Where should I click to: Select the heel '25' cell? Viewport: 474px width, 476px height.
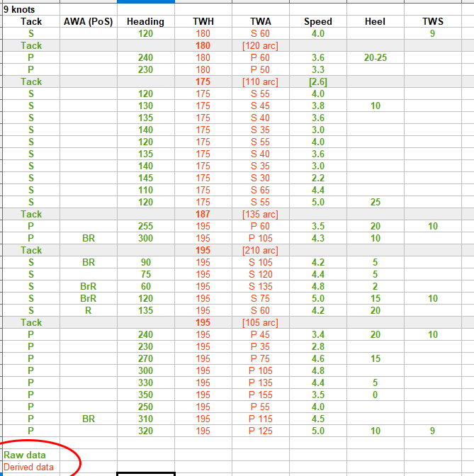click(x=376, y=202)
